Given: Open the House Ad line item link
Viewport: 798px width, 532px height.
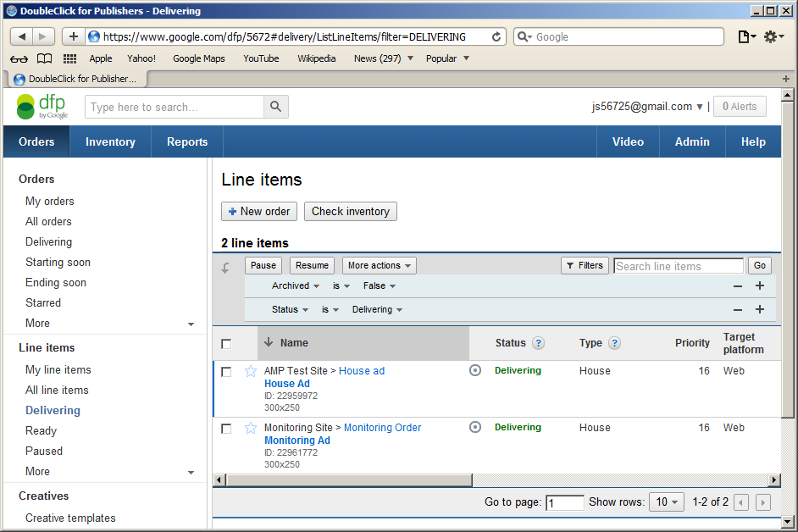Looking at the screenshot, I should tap(287, 384).
